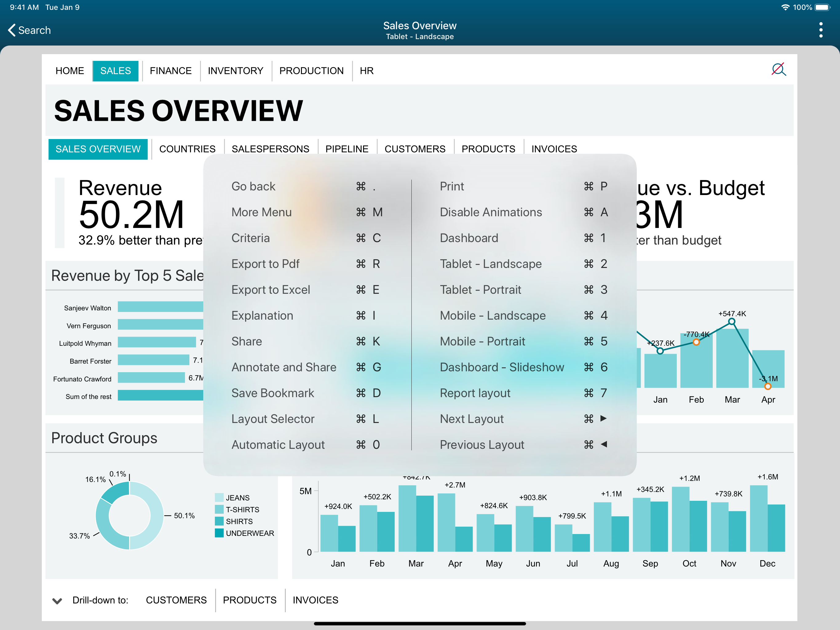The image size is (840, 630).
Task: Choose Print in shortcut menu
Action: pos(524,186)
